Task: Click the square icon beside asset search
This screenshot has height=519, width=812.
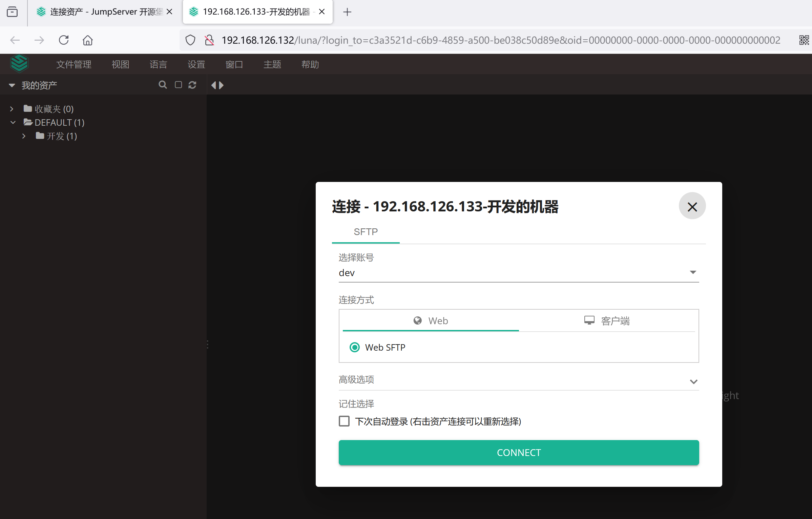Action: coord(178,85)
